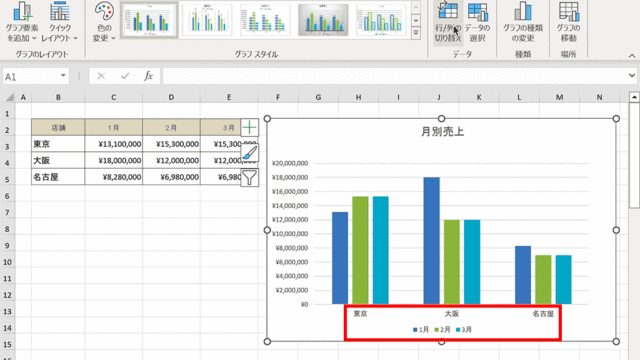Viewport: 640px width, 360px height.
Task: Expand the formula bar with its arrow
Action: (x=632, y=76)
